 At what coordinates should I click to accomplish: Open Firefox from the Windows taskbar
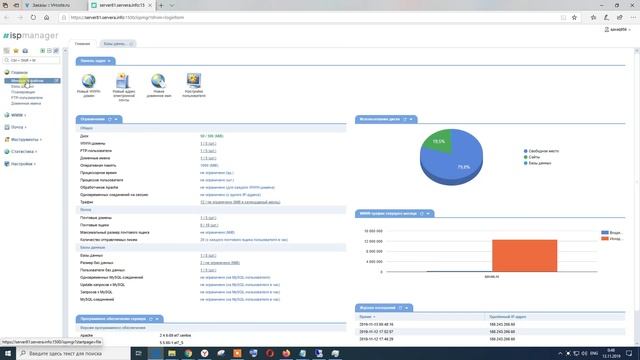pos(286,353)
